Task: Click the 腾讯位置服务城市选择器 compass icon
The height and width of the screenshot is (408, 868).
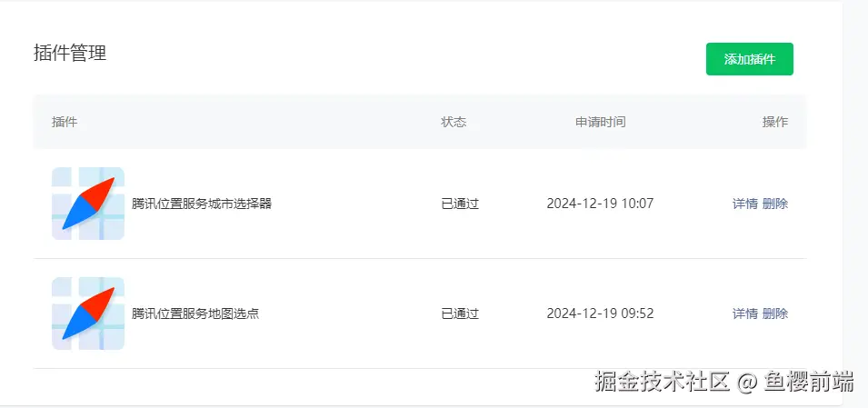Action: coord(88,204)
